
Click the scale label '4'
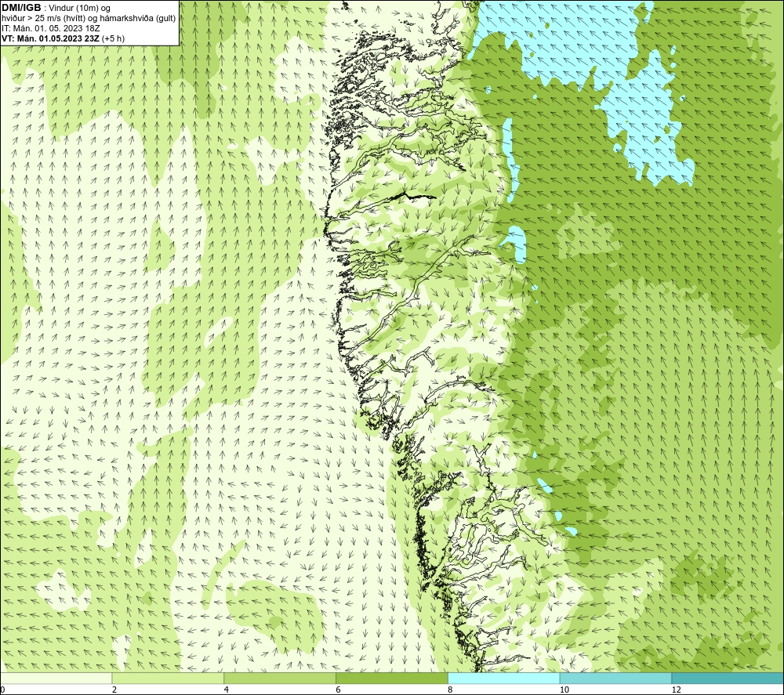(x=227, y=690)
